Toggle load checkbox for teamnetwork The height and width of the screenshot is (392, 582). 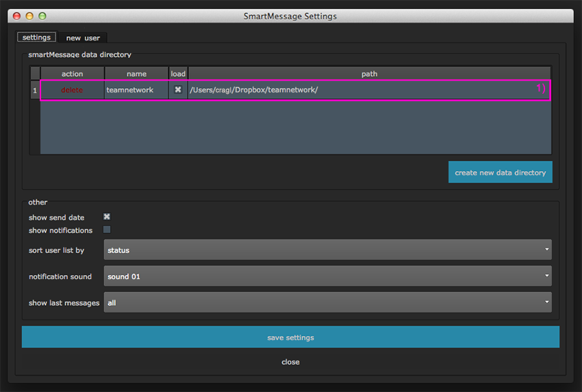tap(178, 90)
